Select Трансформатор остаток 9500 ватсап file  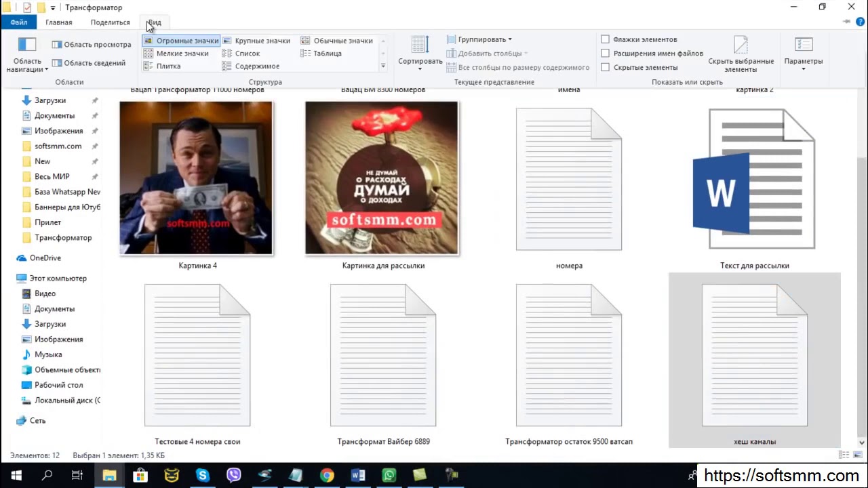coord(569,355)
